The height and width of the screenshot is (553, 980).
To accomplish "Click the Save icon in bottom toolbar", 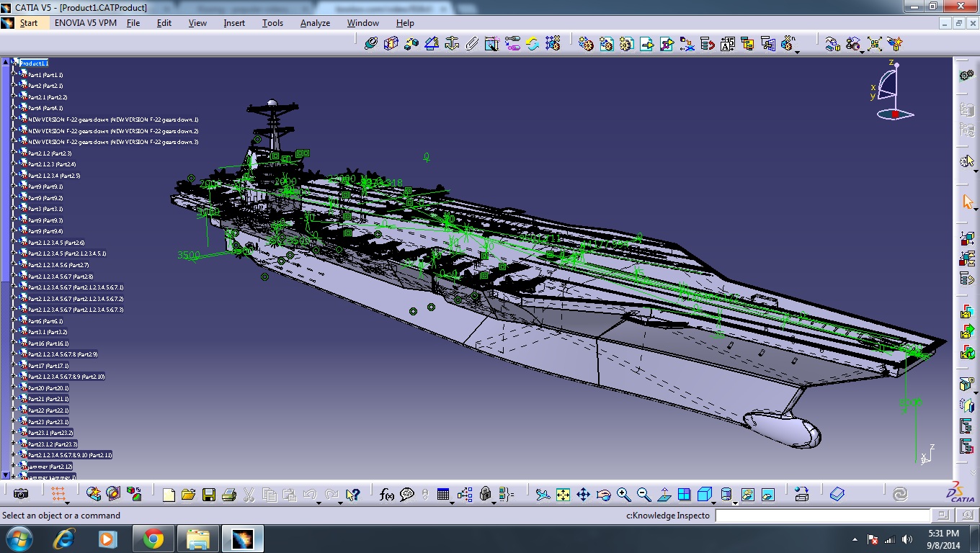I will point(209,495).
